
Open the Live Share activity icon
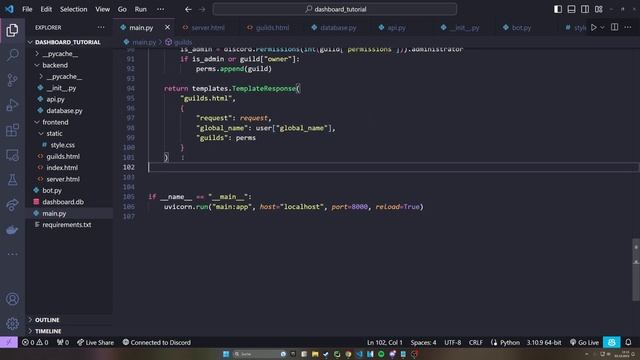pyautogui.click(x=12, y=205)
